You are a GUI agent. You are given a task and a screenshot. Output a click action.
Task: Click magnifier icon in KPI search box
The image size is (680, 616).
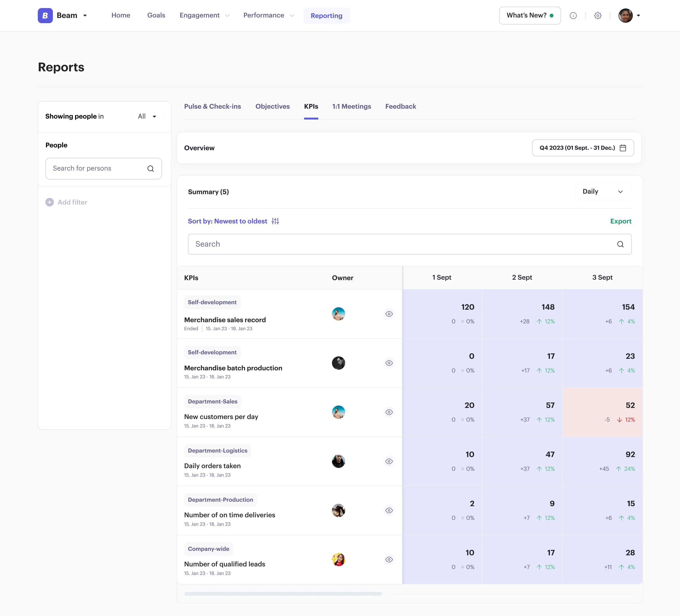tap(620, 244)
